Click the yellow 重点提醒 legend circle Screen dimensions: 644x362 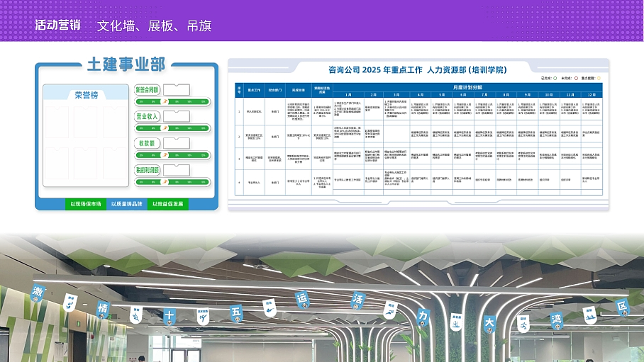[x=599, y=78]
